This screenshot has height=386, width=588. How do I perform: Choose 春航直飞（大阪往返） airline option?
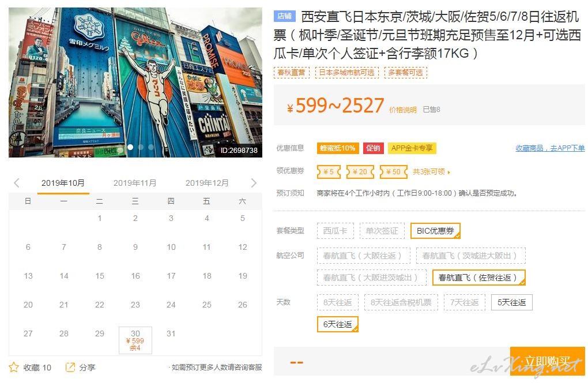(363, 256)
